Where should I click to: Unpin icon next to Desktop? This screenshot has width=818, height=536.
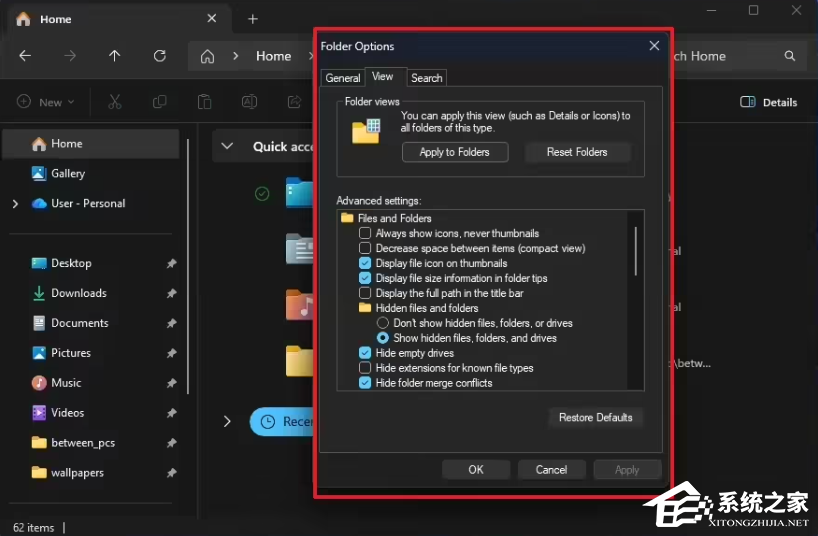[172, 264]
